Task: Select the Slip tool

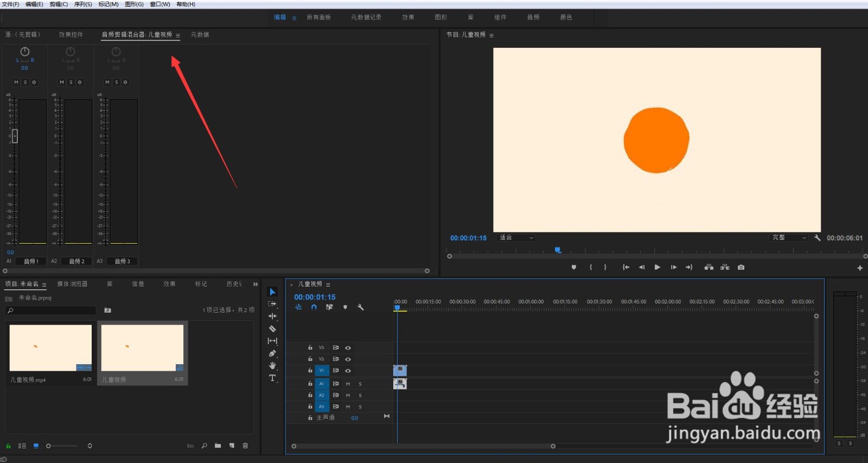Action: point(272,341)
